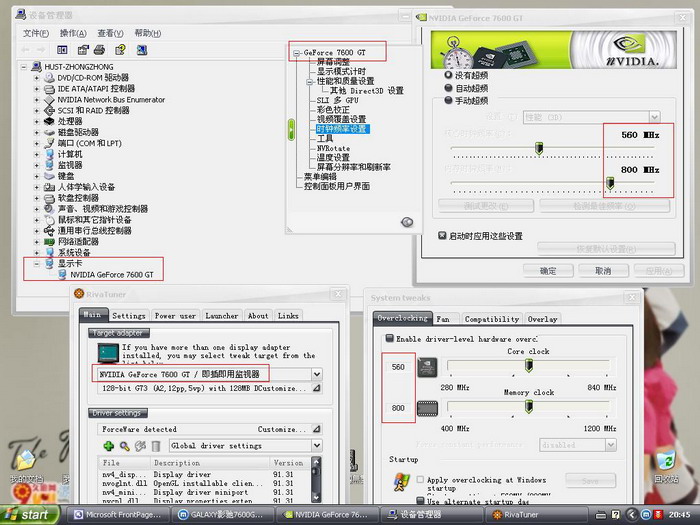This screenshot has height=525, width=700.
Task: Click the Scan for hardware changes icon
Action: click(x=142, y=50)
